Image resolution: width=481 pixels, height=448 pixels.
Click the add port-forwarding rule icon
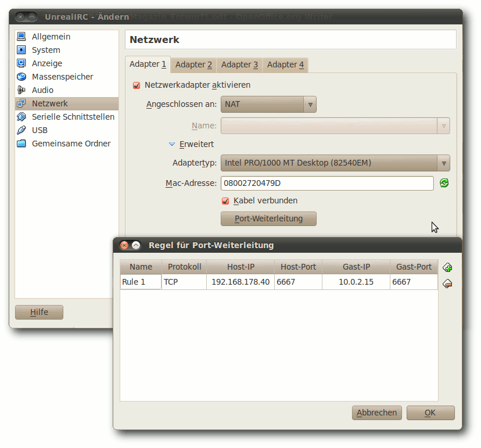click(x=447, y=267)
